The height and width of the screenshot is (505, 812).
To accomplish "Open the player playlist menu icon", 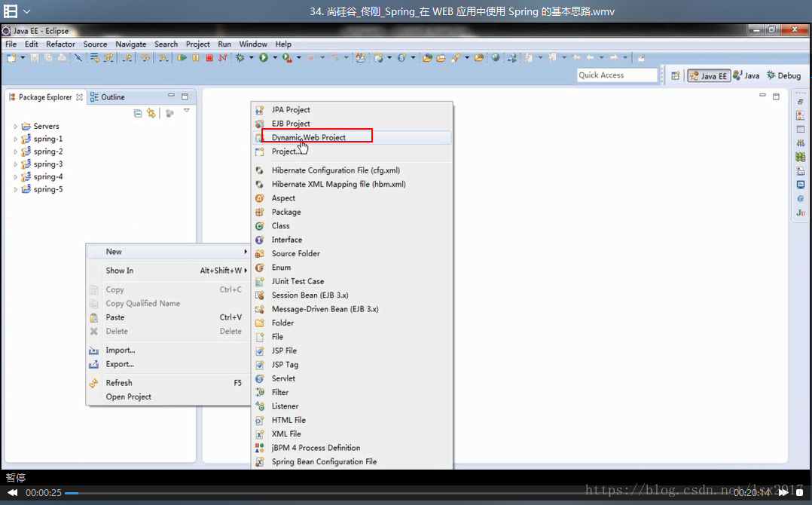I will 11,11.
